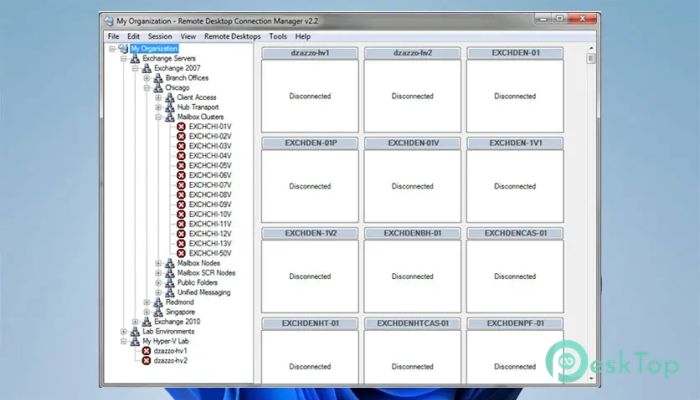Open the Help menu
This screenshot has width=700, height=400.
(303, 36)
